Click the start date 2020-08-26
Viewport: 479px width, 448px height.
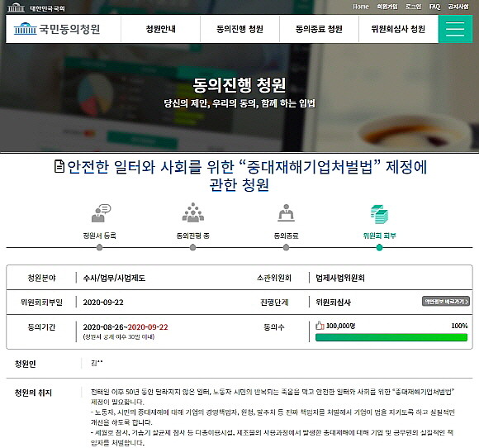coord(103,327)
